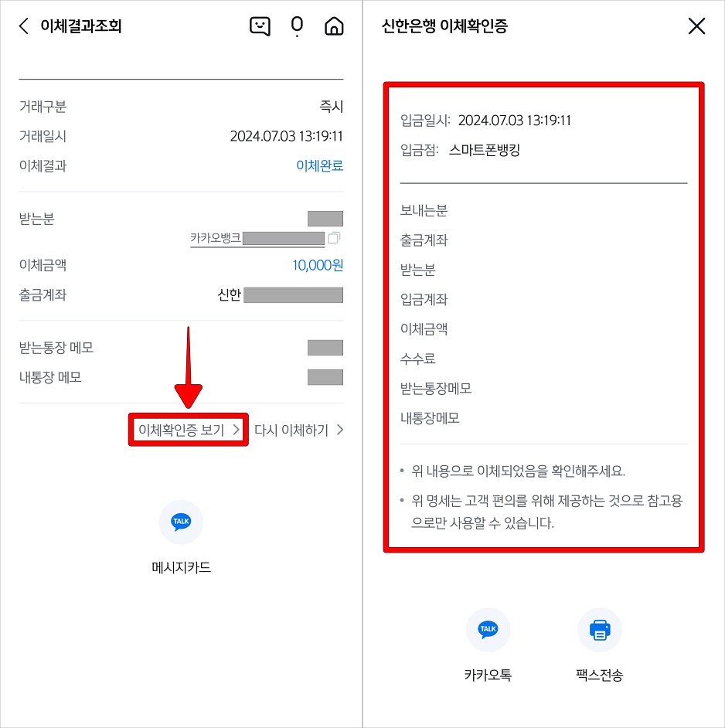The height and width of the screenshot is (728, 725).
Task: Tap chevron next to 다시 이체하기
Action: pos(340,430)
